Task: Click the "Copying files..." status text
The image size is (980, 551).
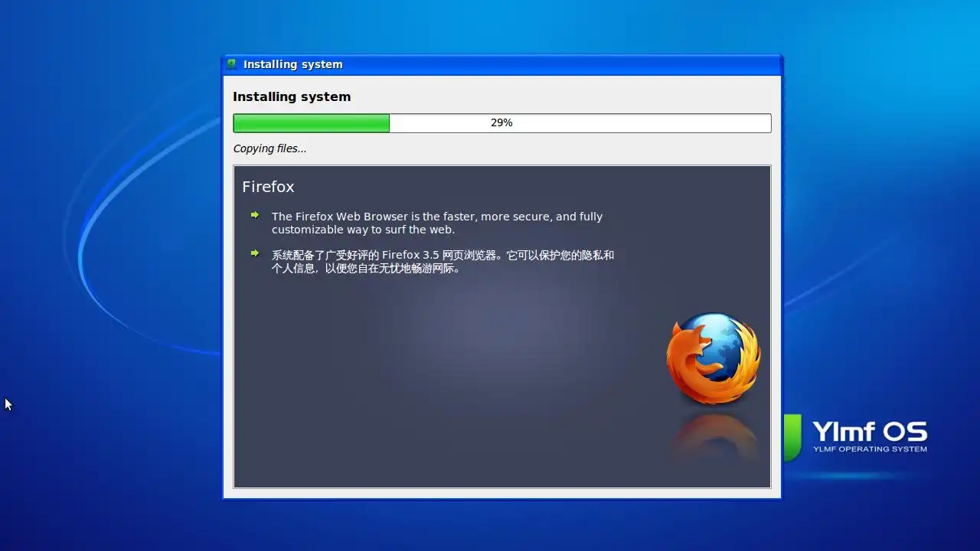Action: coord(269,148)
